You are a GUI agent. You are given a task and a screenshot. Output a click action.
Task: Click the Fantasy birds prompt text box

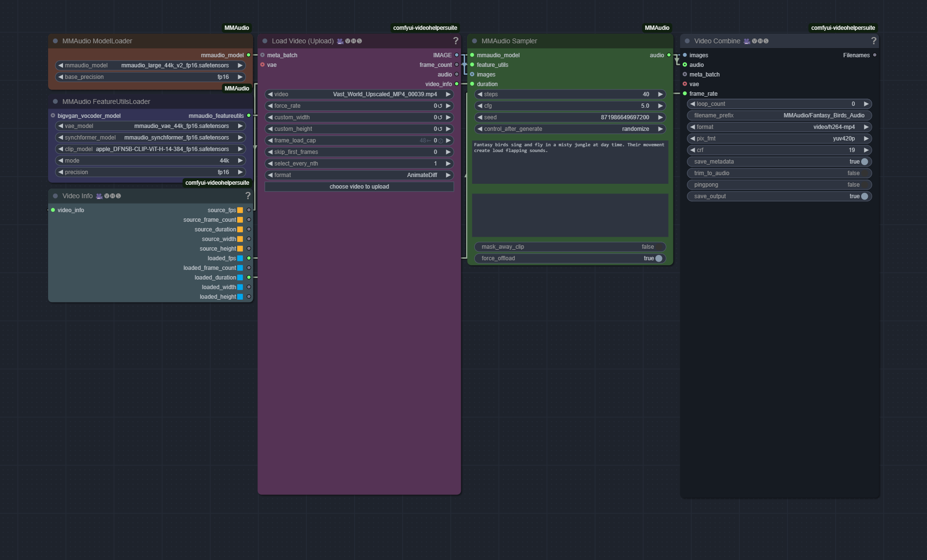(x=570, y=162)
